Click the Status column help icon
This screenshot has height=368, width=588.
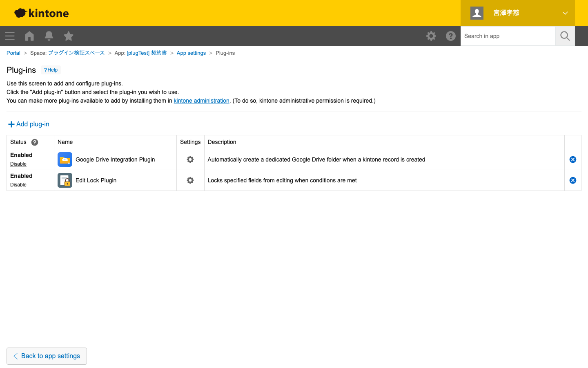point(35,142)
